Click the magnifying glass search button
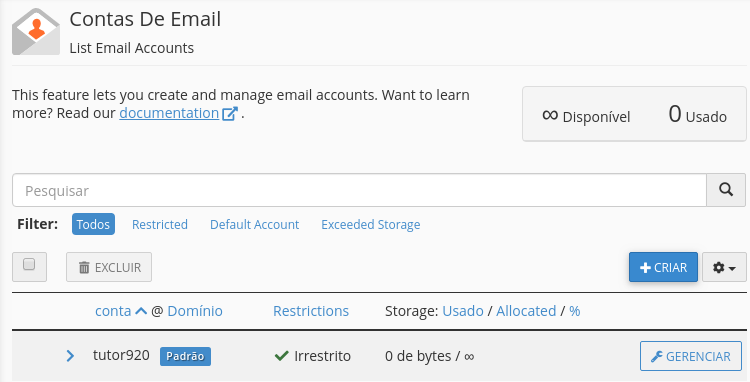This screenshot has width=750, height=382. (726, 190)
